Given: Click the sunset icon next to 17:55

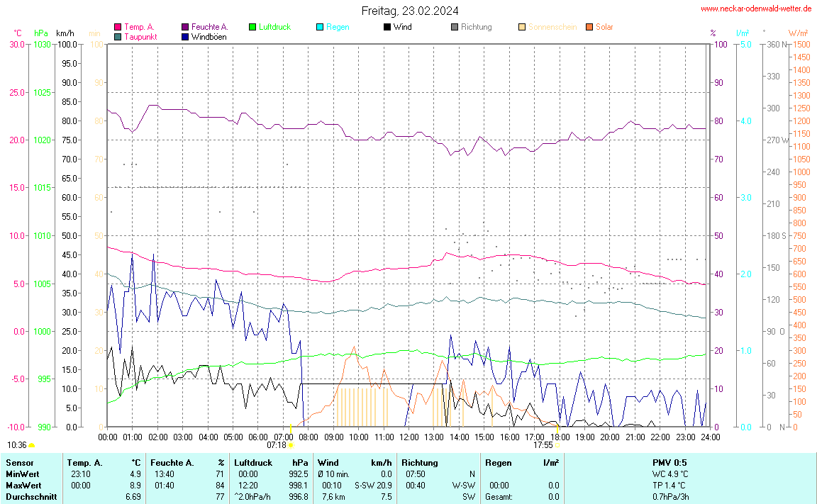Looking at the screenshot, I should 558,445.
